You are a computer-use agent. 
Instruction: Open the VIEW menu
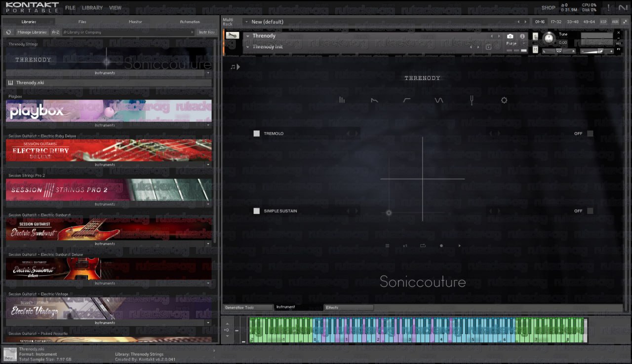(x=115, y=8)
